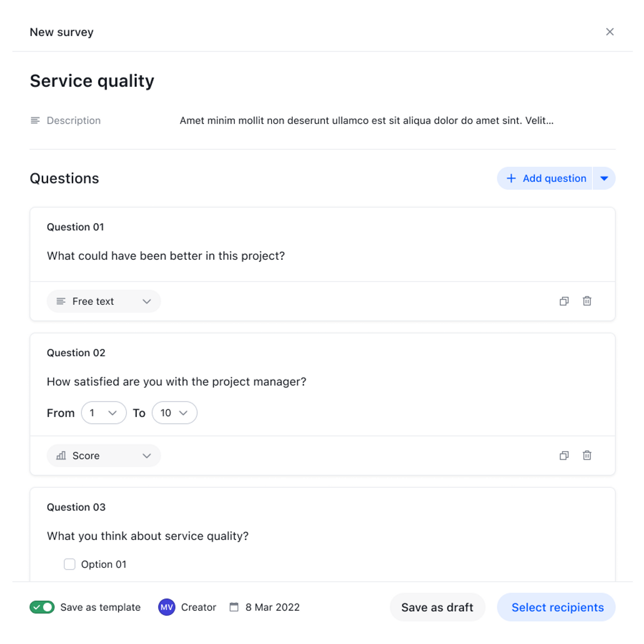Open the Score question type dropdown
The image size is (644, 644).
tap(104, 456)
